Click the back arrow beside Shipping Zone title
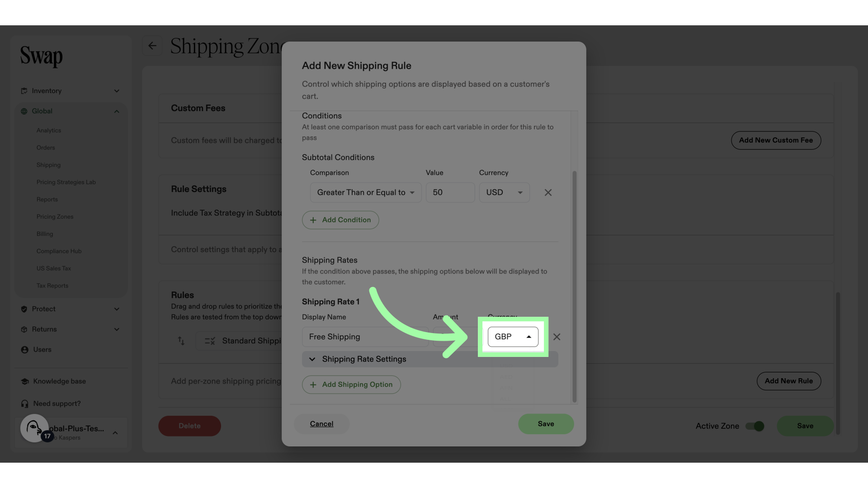 pyautogui.click(x=152, y=46)
